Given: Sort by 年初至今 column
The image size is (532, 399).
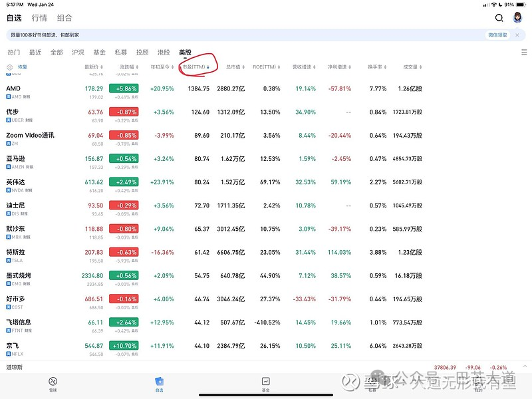Looking at the screenshot, I should pyautogui.click(x=162, y=67).
